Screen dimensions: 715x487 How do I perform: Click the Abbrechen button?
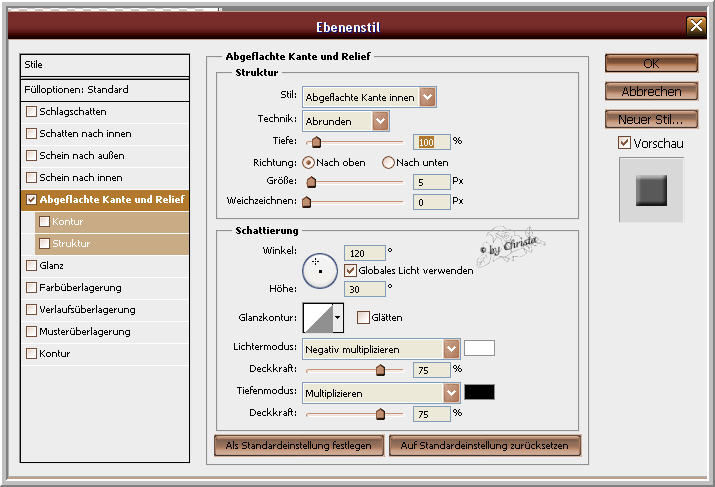point(651,91)
